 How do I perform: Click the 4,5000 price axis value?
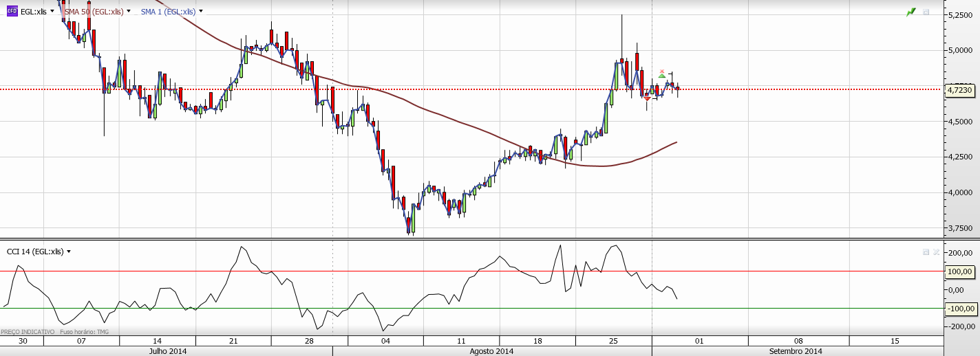pos(960,122)
